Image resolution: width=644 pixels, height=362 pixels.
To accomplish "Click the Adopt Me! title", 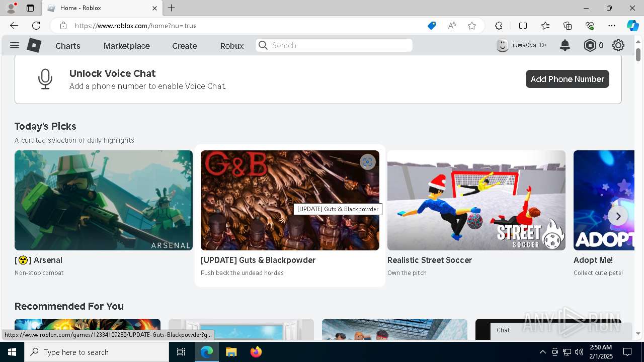I will [593, 260].
